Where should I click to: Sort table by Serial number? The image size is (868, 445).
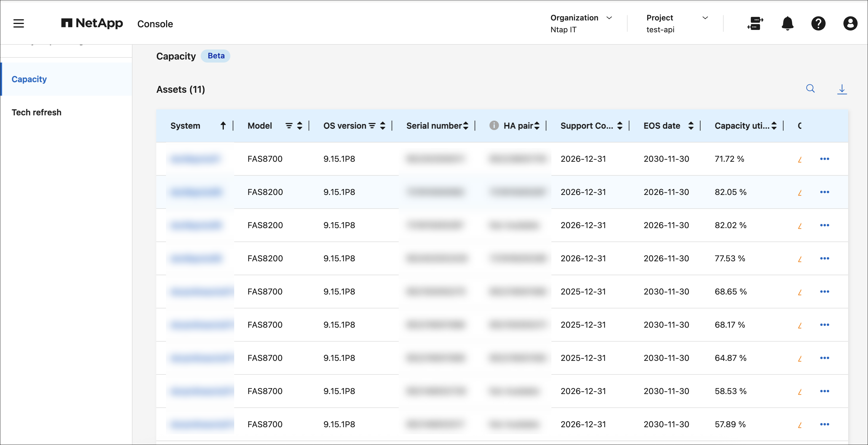point(466,126)
